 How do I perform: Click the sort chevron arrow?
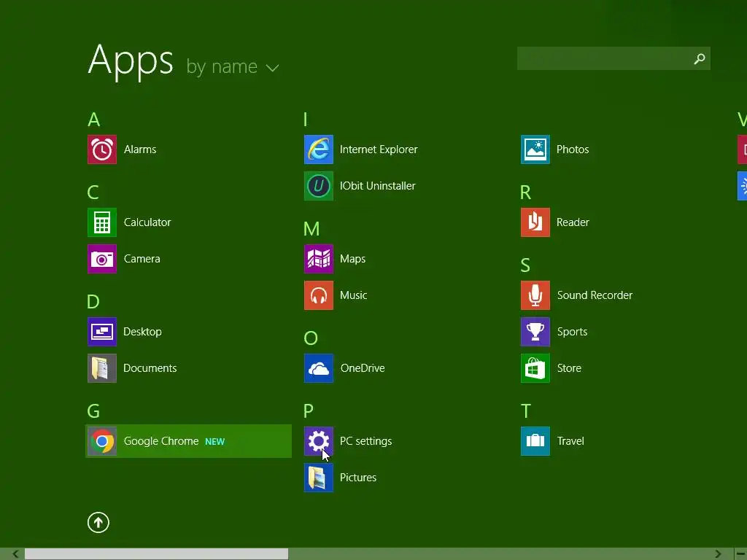pos(273,68)
